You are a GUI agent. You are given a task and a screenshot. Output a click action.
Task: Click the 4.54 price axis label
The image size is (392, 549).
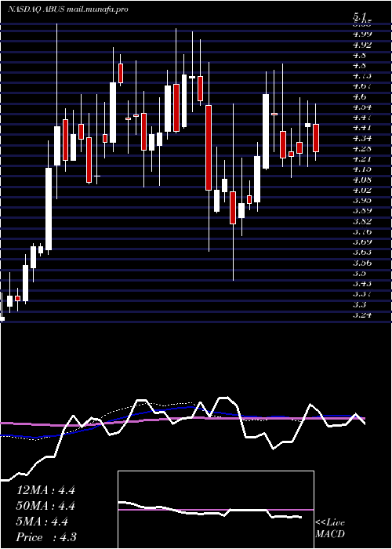tap(362, 107)
